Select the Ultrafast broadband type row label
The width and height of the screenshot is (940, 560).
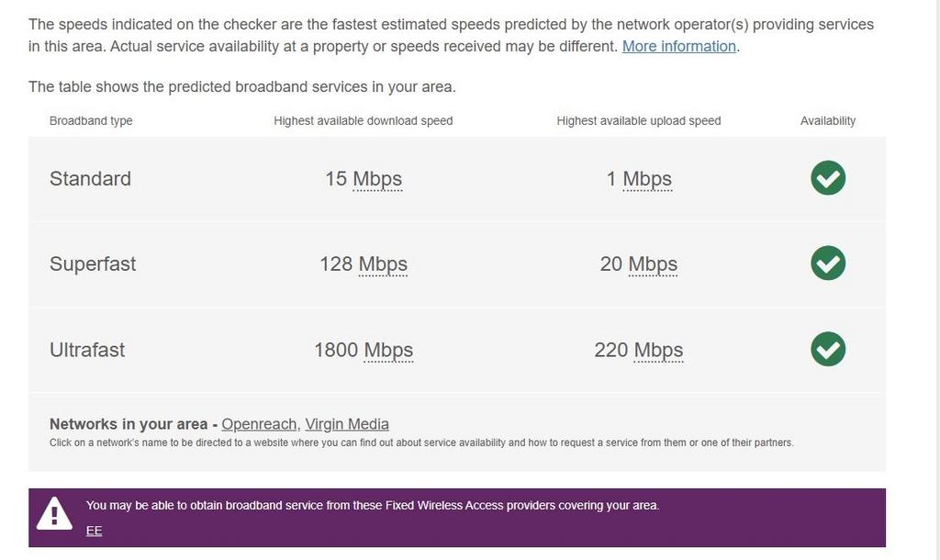[x=87, y=350]
